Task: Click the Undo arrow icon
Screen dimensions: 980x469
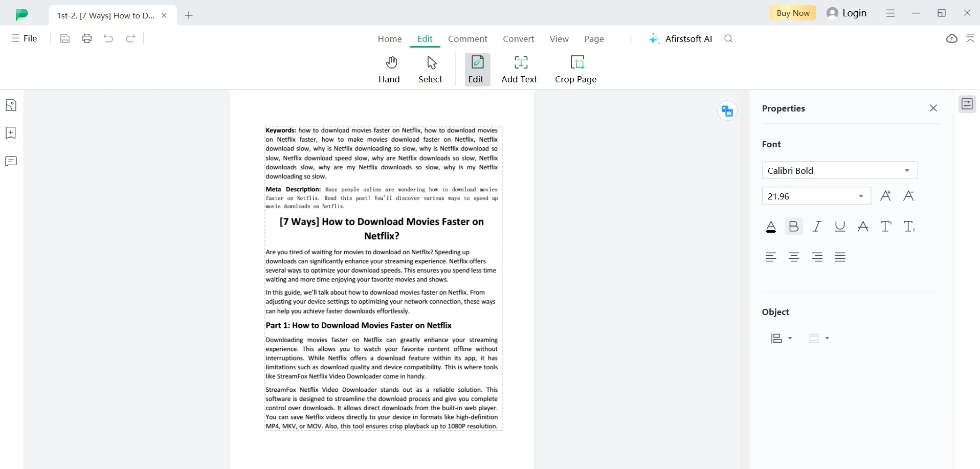Action: pyautogui.click(x=108, y=38)
